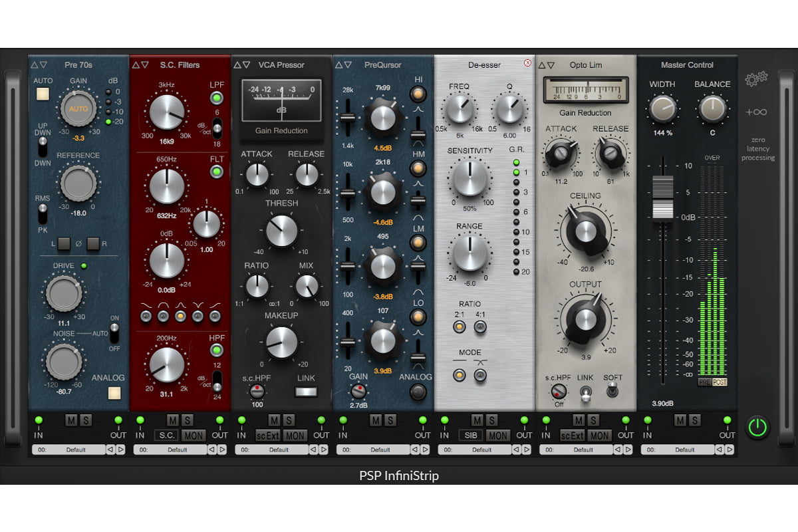Click the green master power button

tap(757, 427)
